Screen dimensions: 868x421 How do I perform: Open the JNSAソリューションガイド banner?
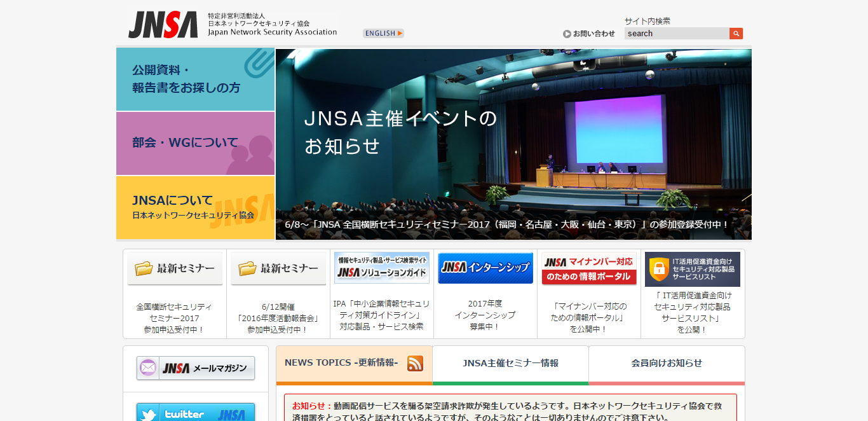coord(382,268)
